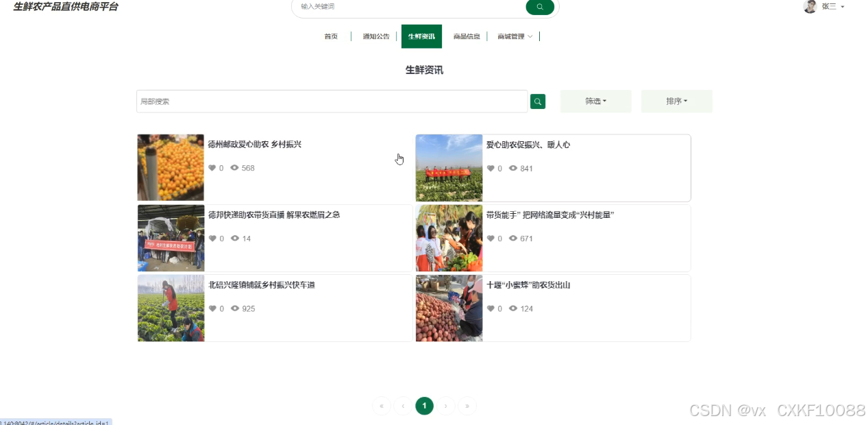Image resolution: width=868 pixels, height=425 pixels.
Task: Click view count 124
Action: 526,308
